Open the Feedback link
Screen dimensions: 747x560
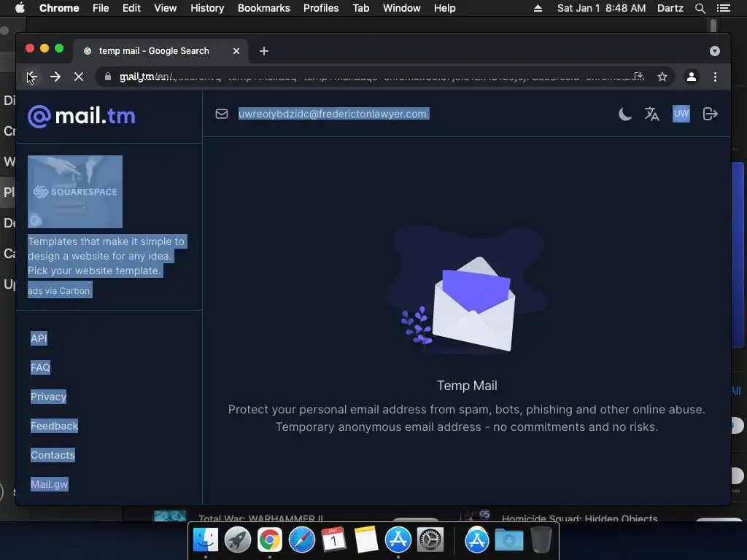(54, 426)
